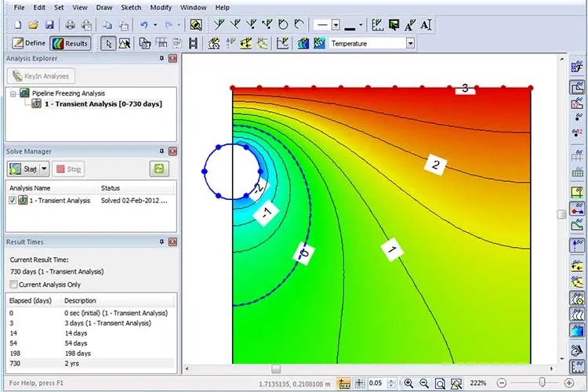The width and height of the screenshot is (588, 392).
Task: Click the zoom slider handle
Action: pyautogui.click(x=543, y=383)
